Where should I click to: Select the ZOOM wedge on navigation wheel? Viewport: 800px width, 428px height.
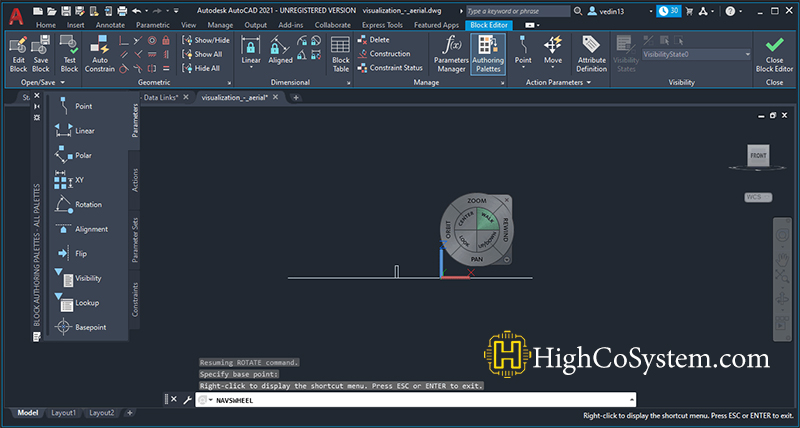[477, 201]
